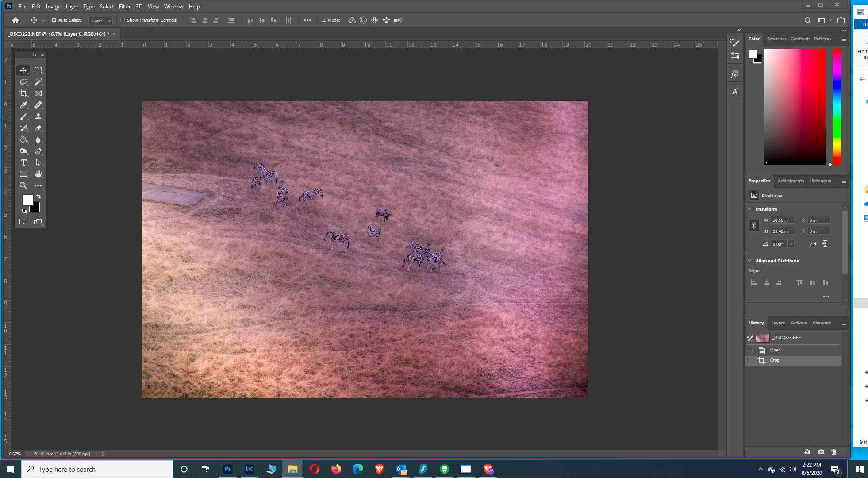Open the rotation angle dropdown
The image size is (868, 478).
[791, 244]
